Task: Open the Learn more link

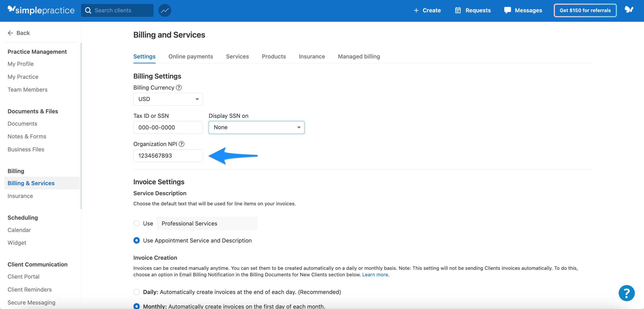Action: pyautogui.click(x=375, y=275)
